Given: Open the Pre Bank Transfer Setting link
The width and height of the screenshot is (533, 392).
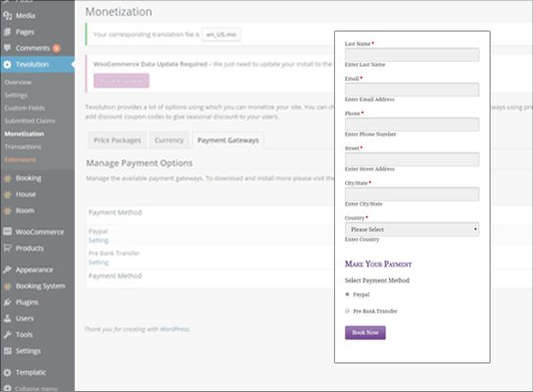Looking at the screenshot, I should 99,262.
